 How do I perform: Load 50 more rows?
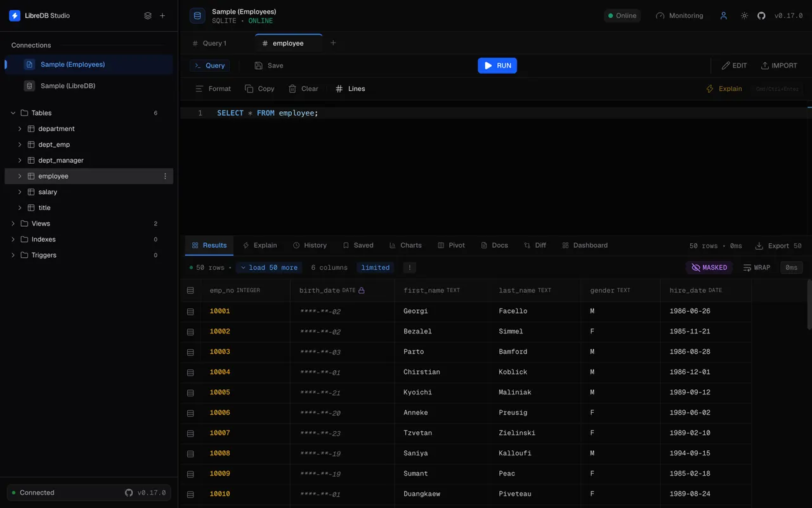[x=269, y=268]
